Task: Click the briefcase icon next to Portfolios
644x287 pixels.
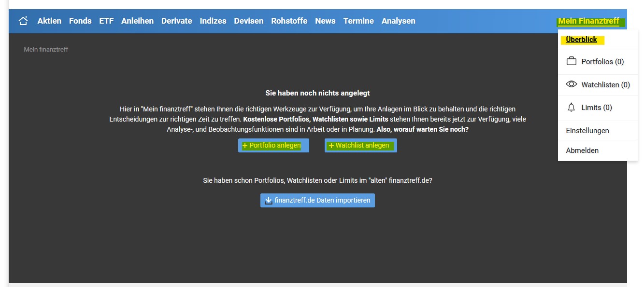Action: pyautogui.click(x=572, y=61)
